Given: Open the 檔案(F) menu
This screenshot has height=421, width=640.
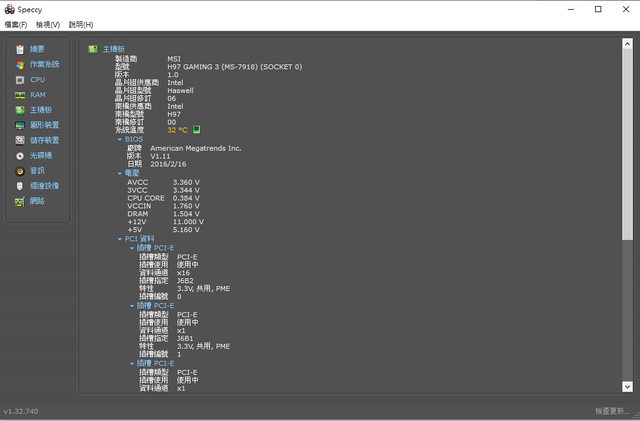Looking at the screenshot, I should click(x=15, y=24).
